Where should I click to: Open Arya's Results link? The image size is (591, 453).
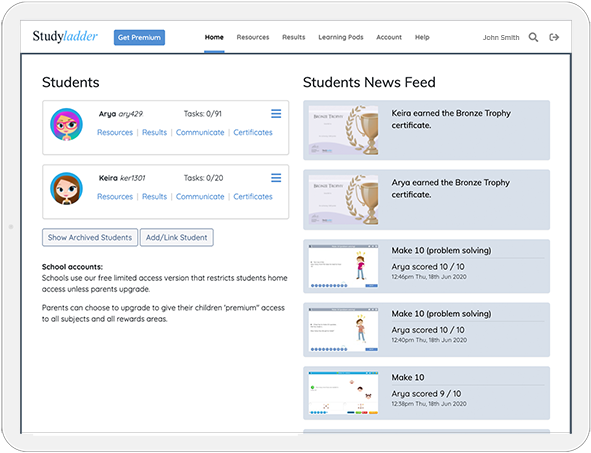click(155, 132)
